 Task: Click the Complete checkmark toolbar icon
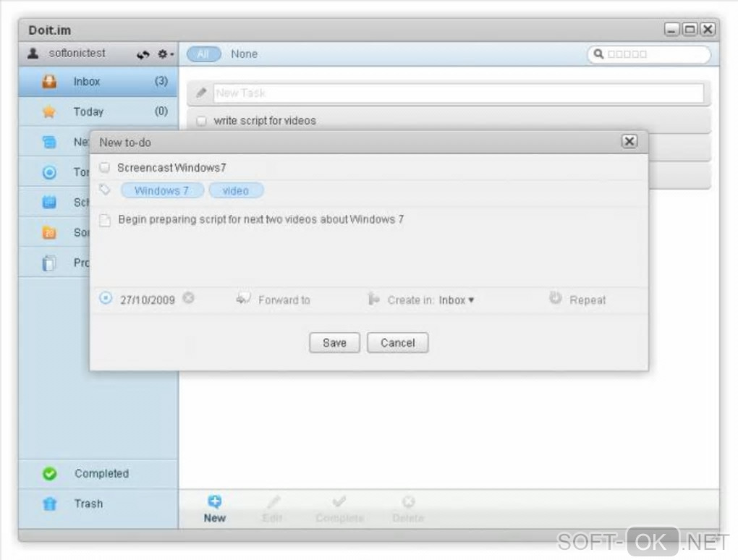point(339,501)
